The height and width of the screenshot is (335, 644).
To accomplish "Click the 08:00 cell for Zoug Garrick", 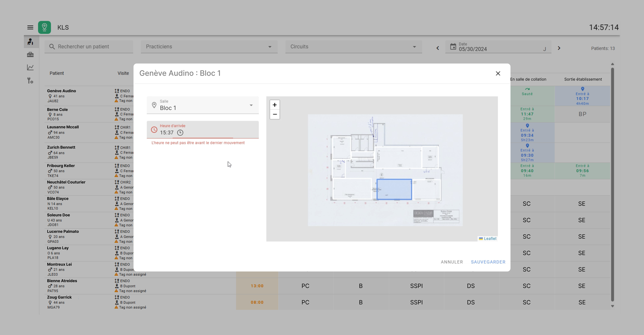I will [x=257, y=302].
